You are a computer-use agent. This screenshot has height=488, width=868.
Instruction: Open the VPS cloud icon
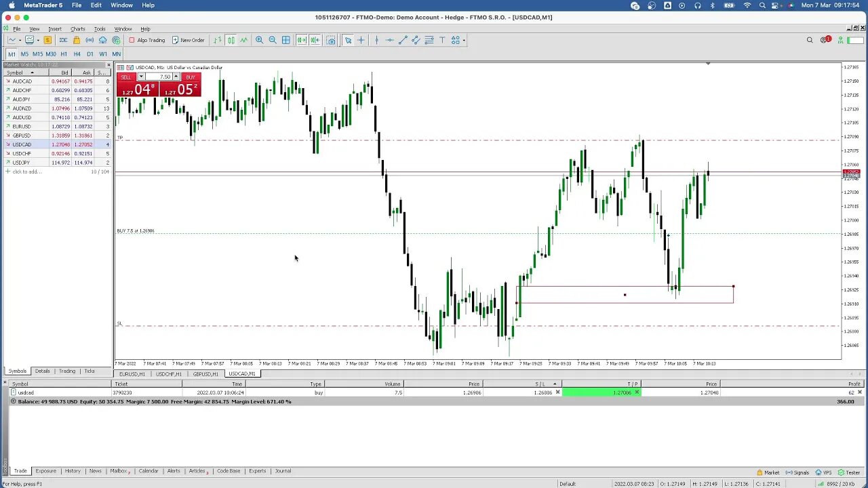click(103, 40)
